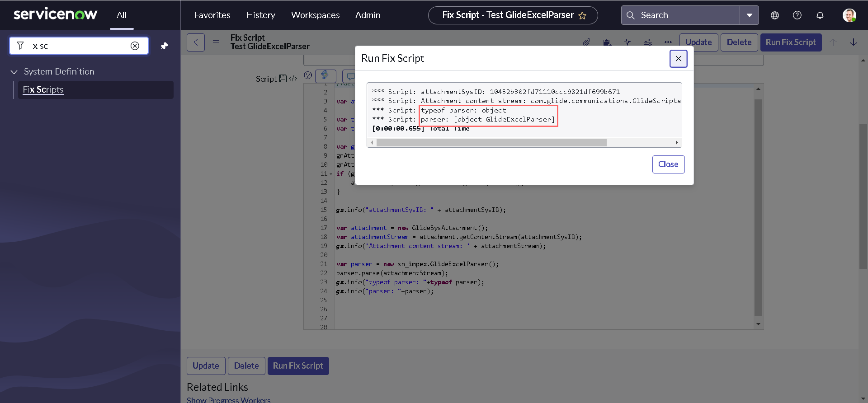
Task: Collapse the System Definition section
Action: point(14,72)
